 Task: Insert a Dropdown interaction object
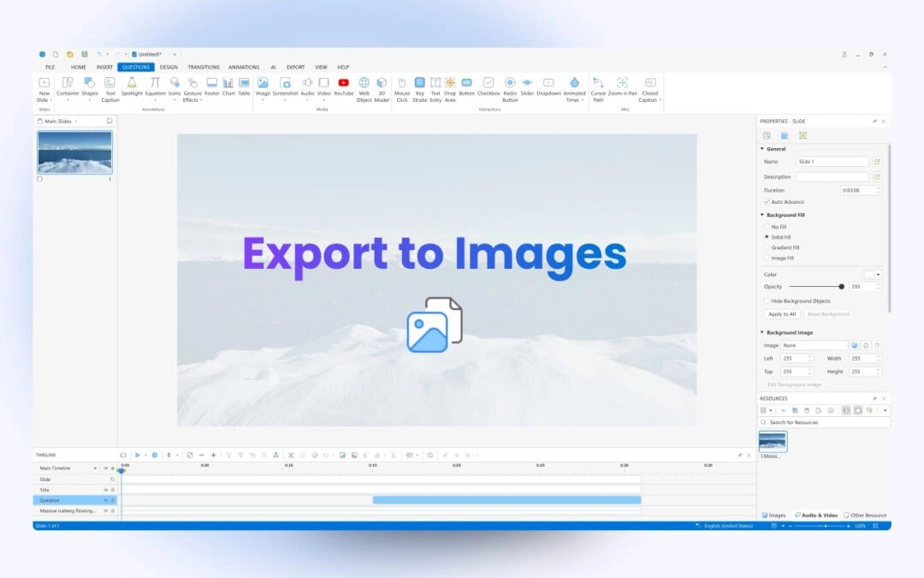[548, 86]
